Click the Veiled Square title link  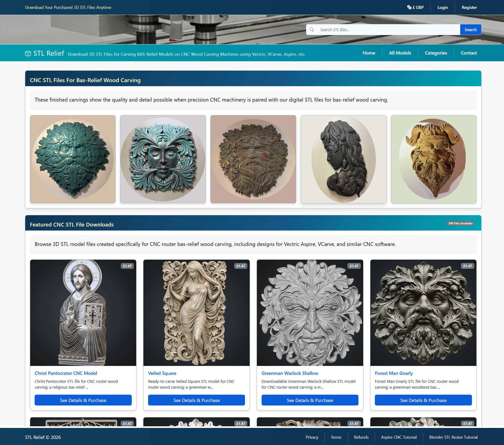coord(162,373)
